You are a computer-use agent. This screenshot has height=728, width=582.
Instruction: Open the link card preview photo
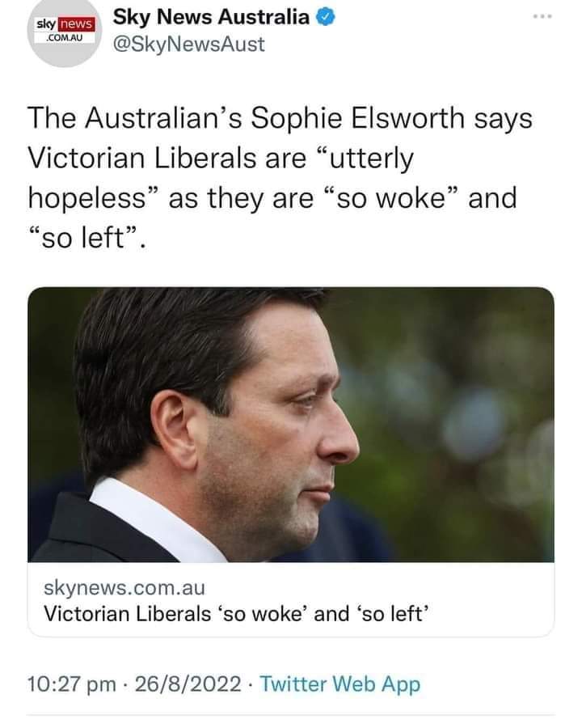(291, 425)
